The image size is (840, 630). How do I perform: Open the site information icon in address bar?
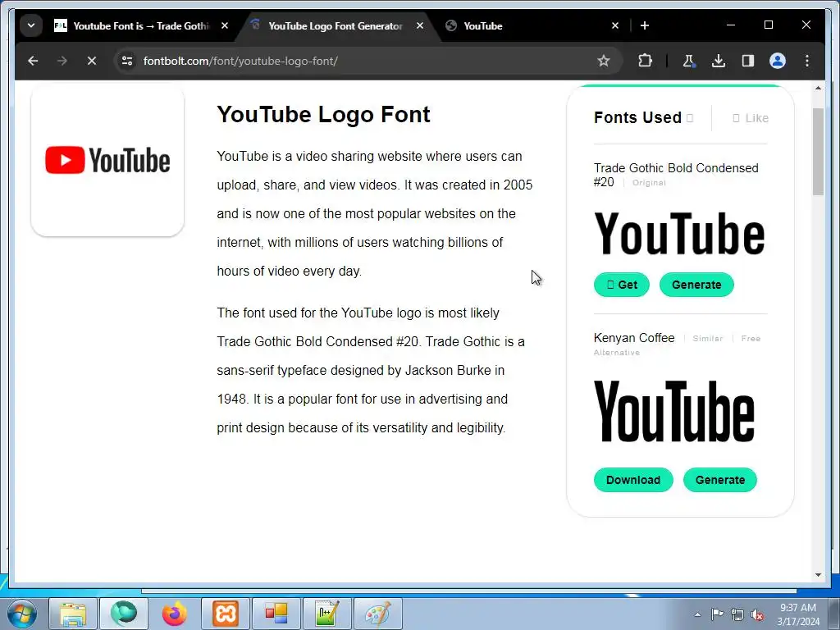tap(127, 61)
